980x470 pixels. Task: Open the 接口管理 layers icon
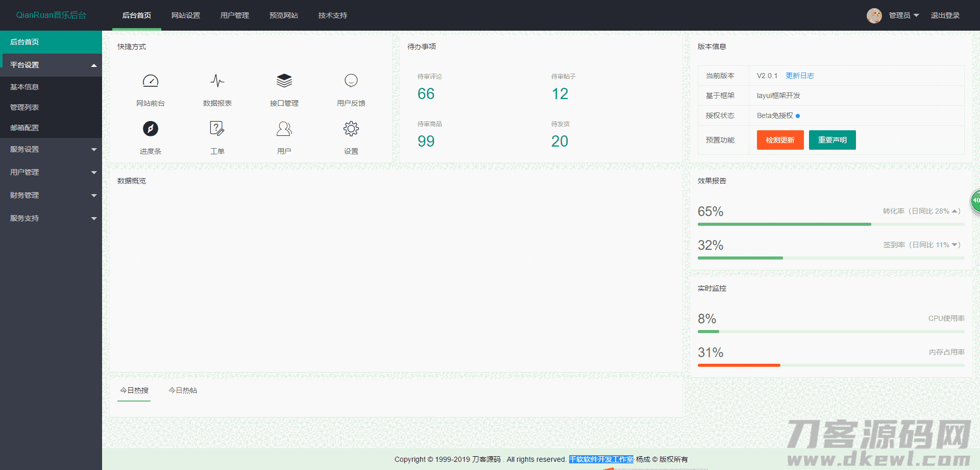tap(284, 81)
